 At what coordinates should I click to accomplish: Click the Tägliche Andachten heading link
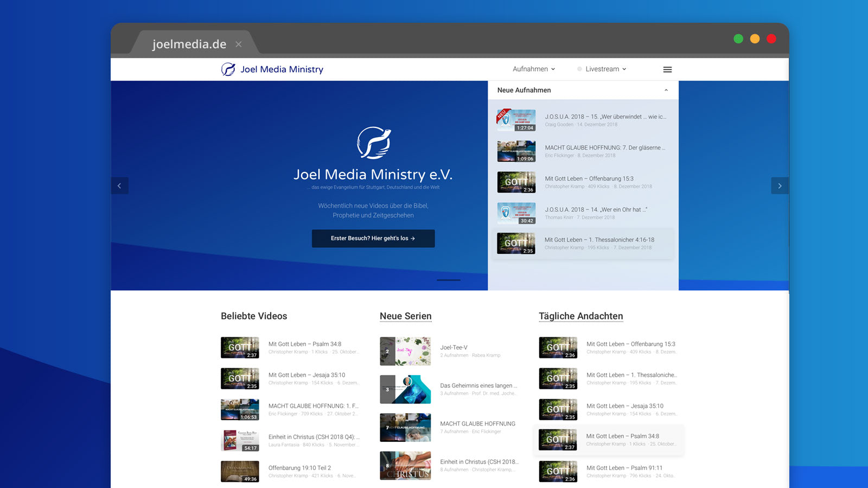(581, 316)
